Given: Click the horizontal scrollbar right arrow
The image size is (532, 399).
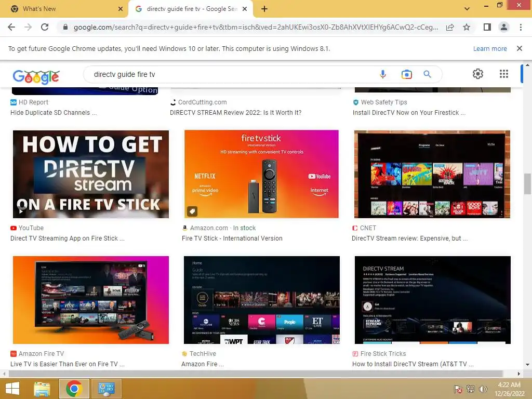Looking at the screenshot, I should pyautogui.click(x=518, y=374).
